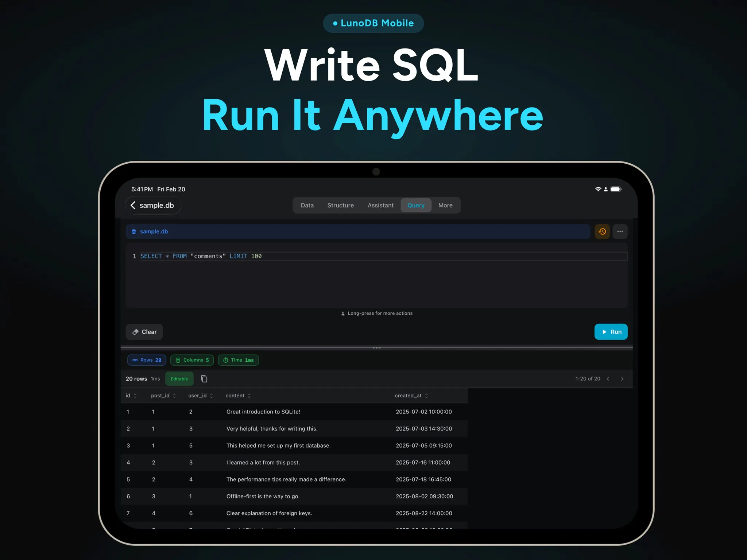
Task: Click the Columns 5 stat badge
Action: pyautogui.click(x=192, y=360)
